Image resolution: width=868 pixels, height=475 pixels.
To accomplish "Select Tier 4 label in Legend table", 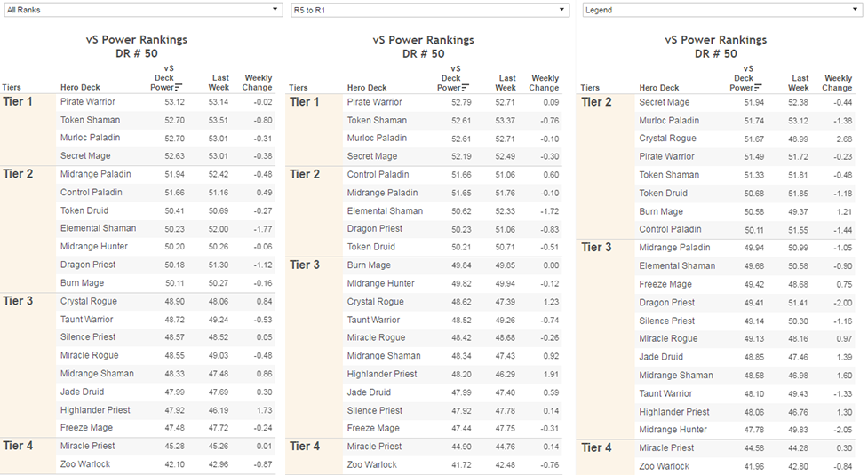I will point(596,447).
